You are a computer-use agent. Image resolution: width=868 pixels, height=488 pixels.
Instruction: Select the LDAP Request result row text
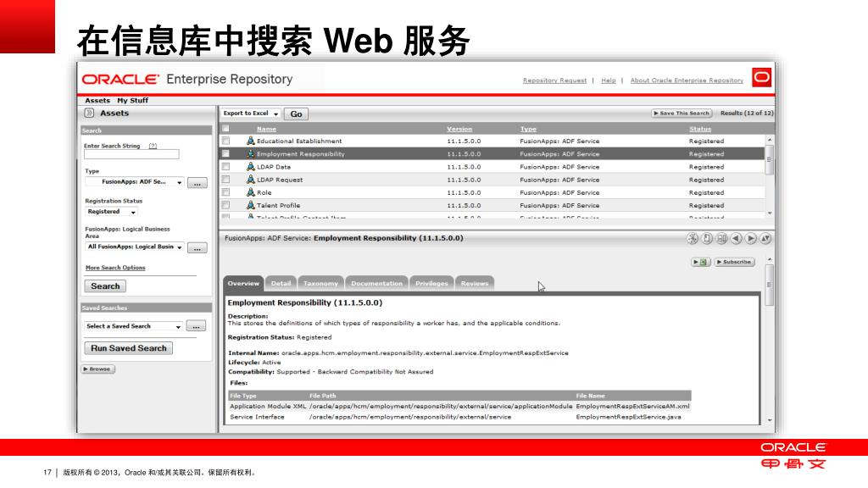pos(280,180)
